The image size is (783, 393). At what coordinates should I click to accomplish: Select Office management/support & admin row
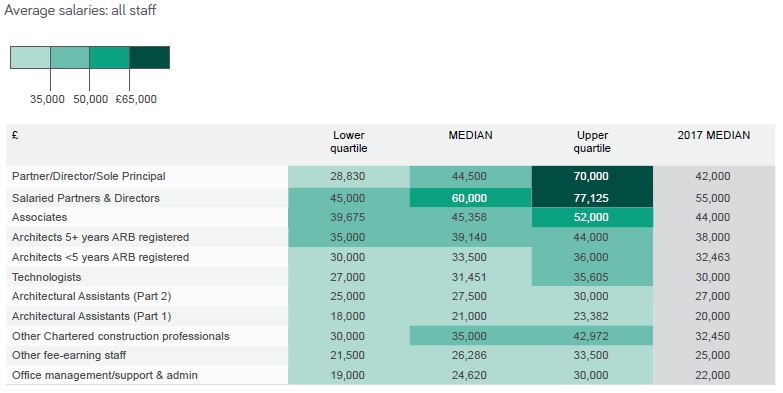(x=391, y=375)
